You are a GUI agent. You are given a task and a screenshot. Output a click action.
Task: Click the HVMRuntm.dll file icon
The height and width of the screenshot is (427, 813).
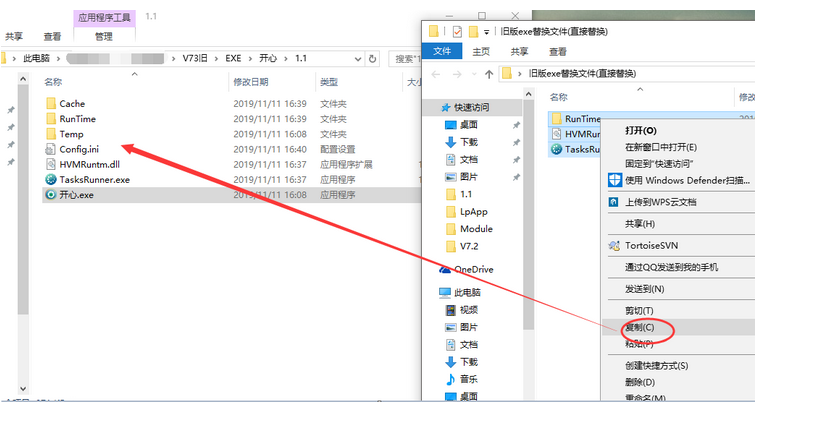point(51,165)
